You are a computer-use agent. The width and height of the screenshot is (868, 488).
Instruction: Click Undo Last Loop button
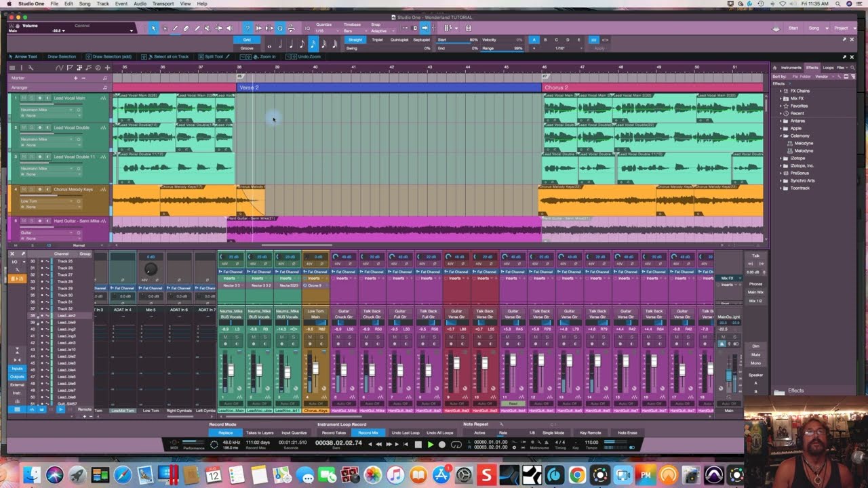tap(406, 432)
